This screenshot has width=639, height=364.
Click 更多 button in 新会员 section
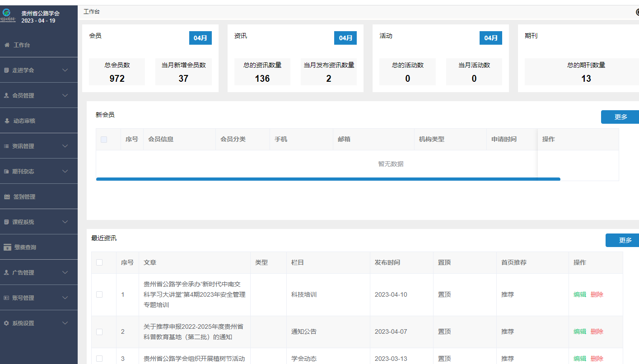click(x=620, y=117)
